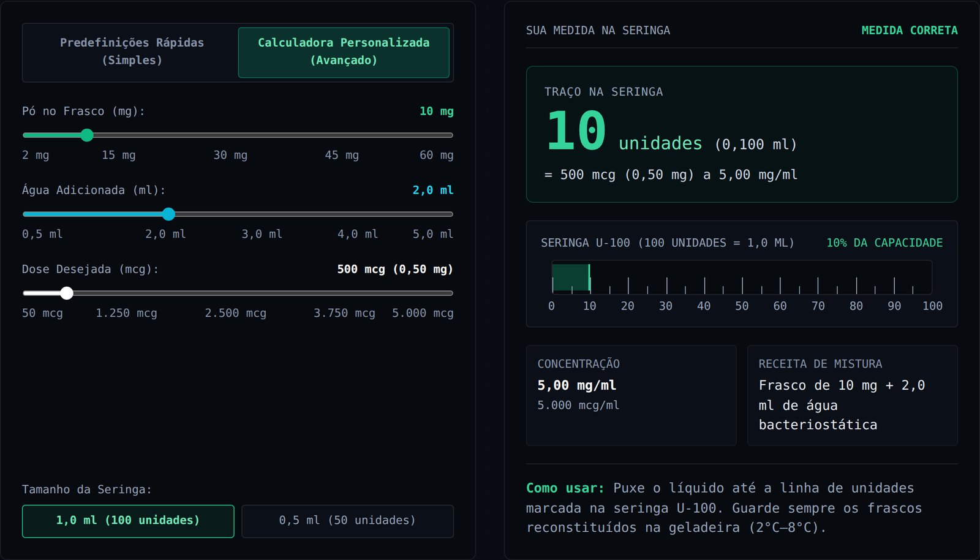
Task: Click the 5.000 mcg dose label
Action: click(x=423, y=313)
